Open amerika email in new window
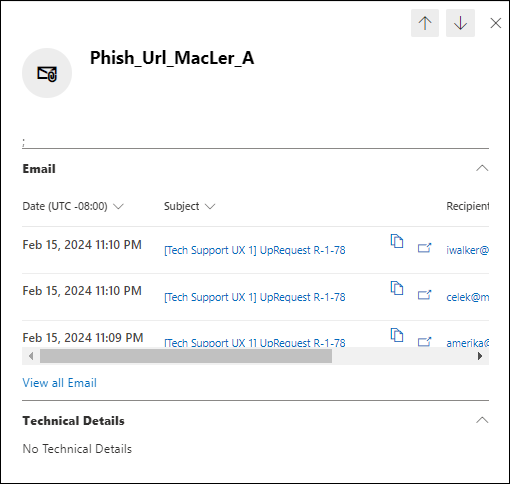Screen dimensions: 510x484 point(424,342)
